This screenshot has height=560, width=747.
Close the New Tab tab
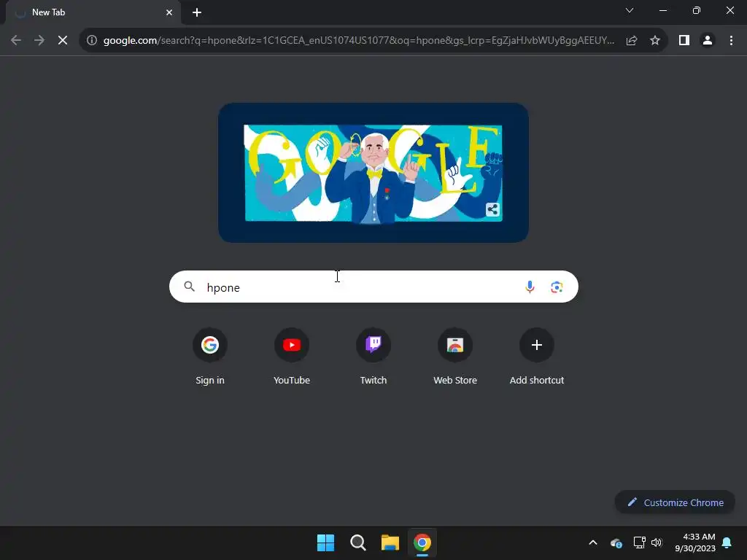pos(169,12)
